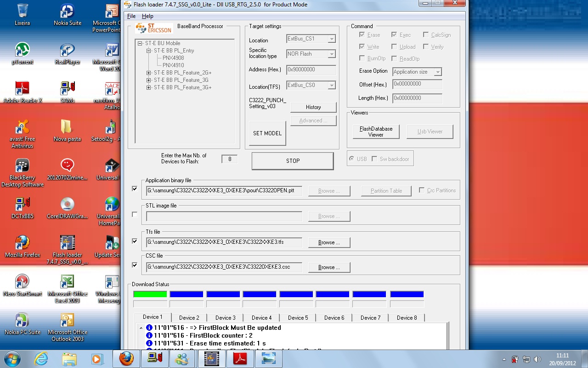Toggle the Application binary file checkbox
Viewport: 588px width, 368px height.
135,189
